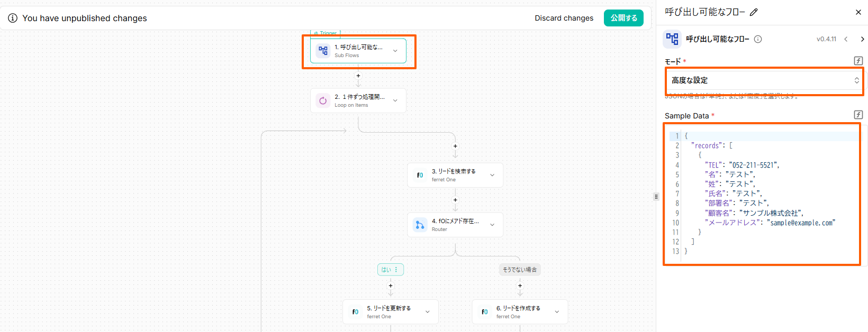Click the Sub Flows trigger step icon
This screenshot has width=868, height=332.
(x=323, y=51)
